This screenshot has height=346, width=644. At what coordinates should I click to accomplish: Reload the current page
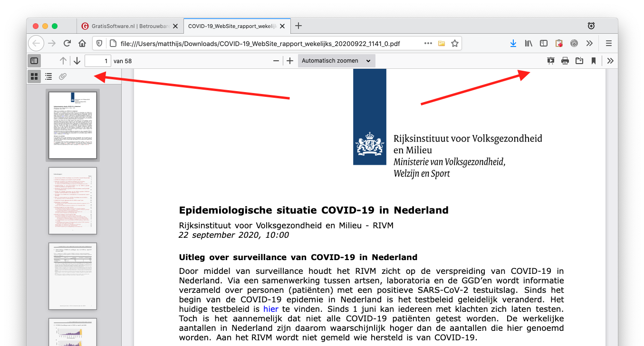(x=67, y=43)
